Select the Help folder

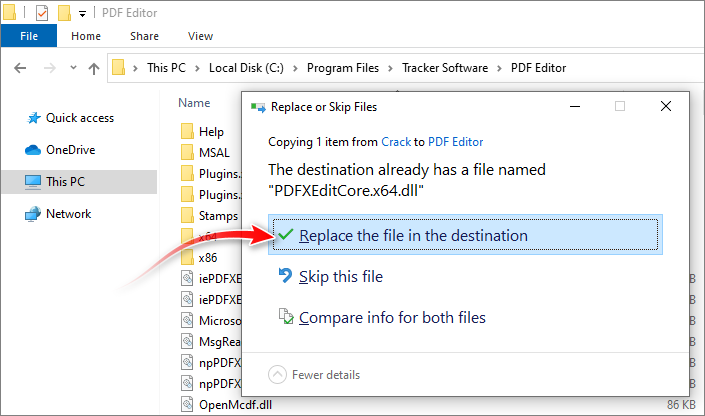pyautogui.click(x=211, y=132)
